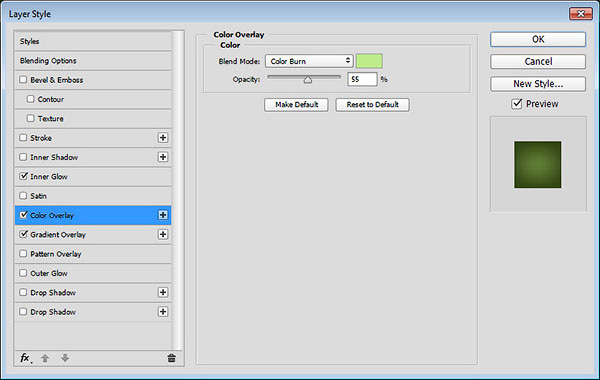Tick the Stroke checkbox

click(23, 137)
